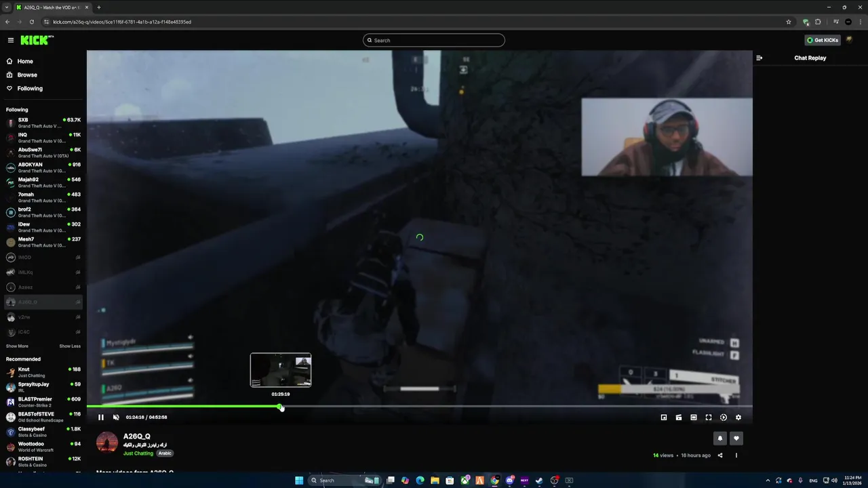This screenshot has height=488, width=868.
Task: Seek further ahead on the unplayed timeline
Action: [x=517, y=407]
